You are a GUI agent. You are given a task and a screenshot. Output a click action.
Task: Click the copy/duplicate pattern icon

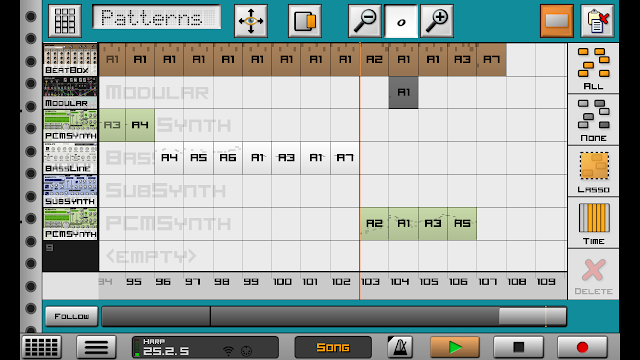[305, 21]
